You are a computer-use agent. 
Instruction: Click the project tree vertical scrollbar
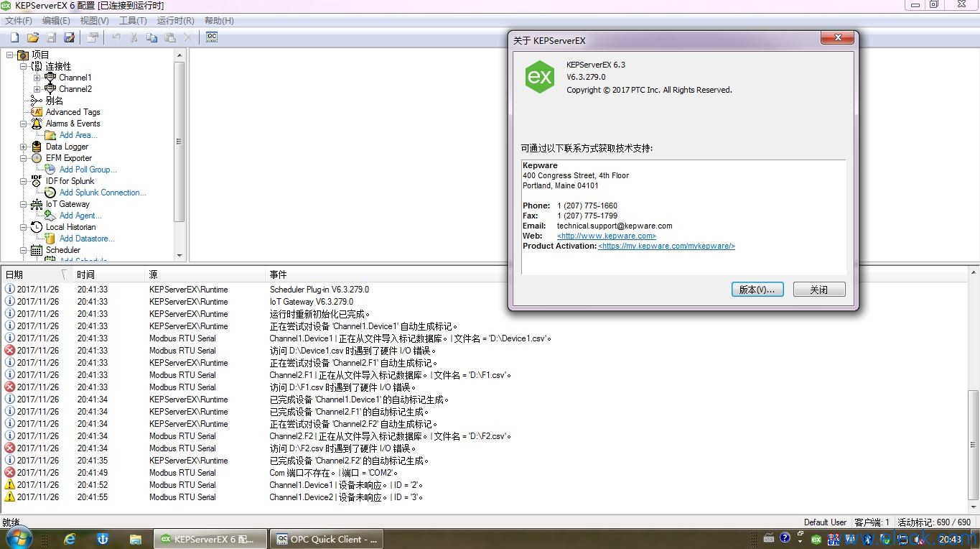click(179, 140)
